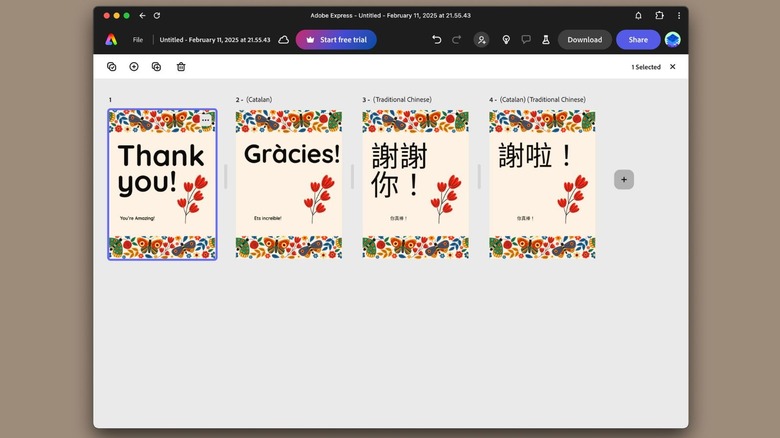
Task: Click the Adobe Express home logo
Action: pos(111,40)
